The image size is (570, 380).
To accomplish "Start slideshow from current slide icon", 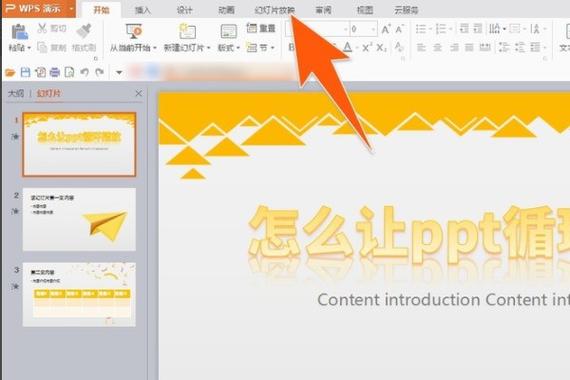I will point(133,31).
